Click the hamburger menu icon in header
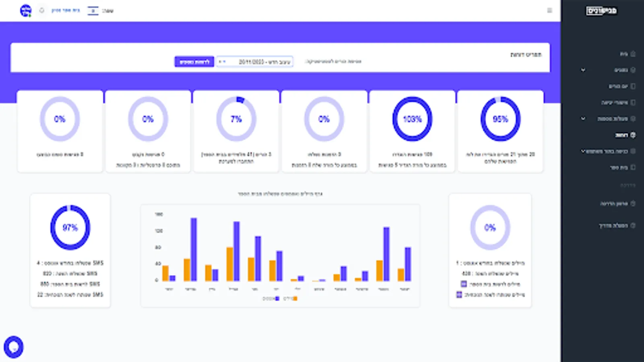Image resolution: width=644 pixels, height=362 pixels. [x=549, y=10]
